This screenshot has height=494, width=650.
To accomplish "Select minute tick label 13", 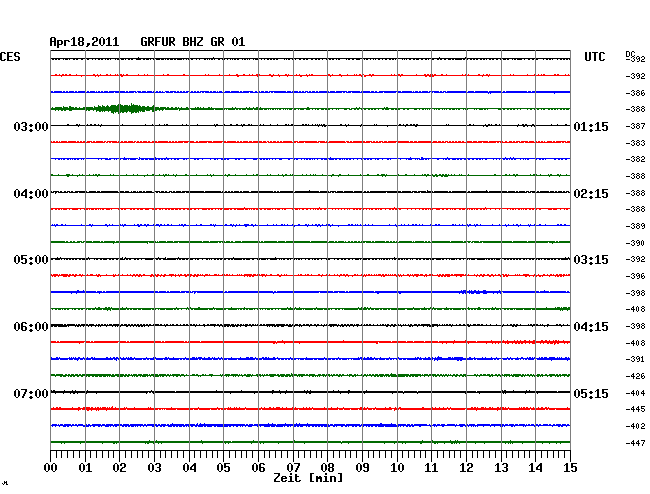I will [501, 468].
